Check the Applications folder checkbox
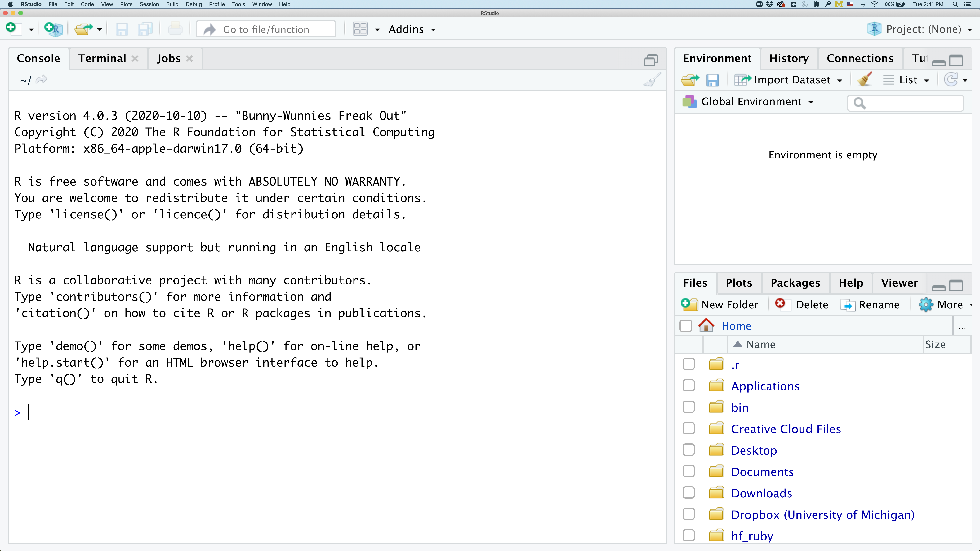This screenshot has height=551, width=980. click(688, 386)
